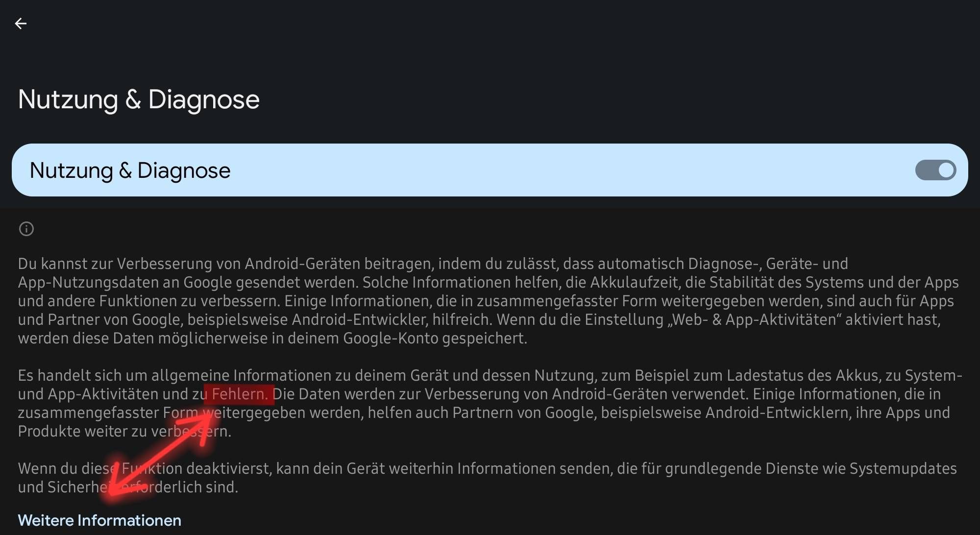Tap the paragraph starting with Du kannst zur Verbesserung
Image resolution: width=980 pixels, height=535 pixels.
(x=489, y=301)
